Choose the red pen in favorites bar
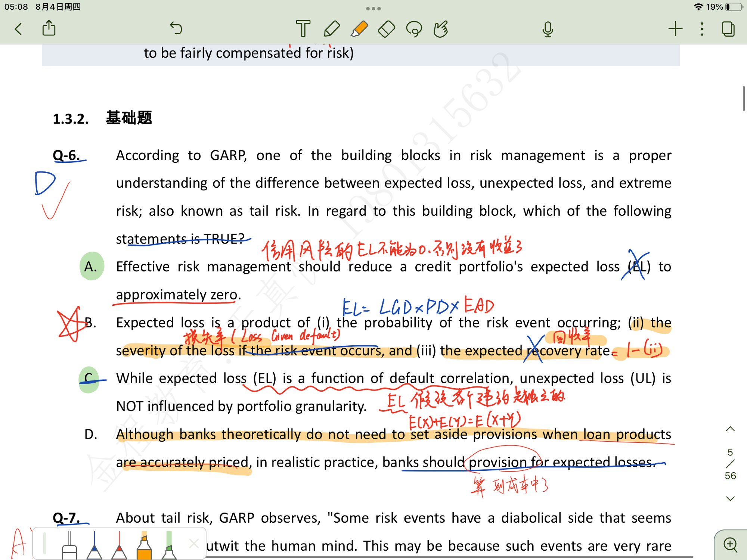 pyautogui.click(x=119, y=546)
